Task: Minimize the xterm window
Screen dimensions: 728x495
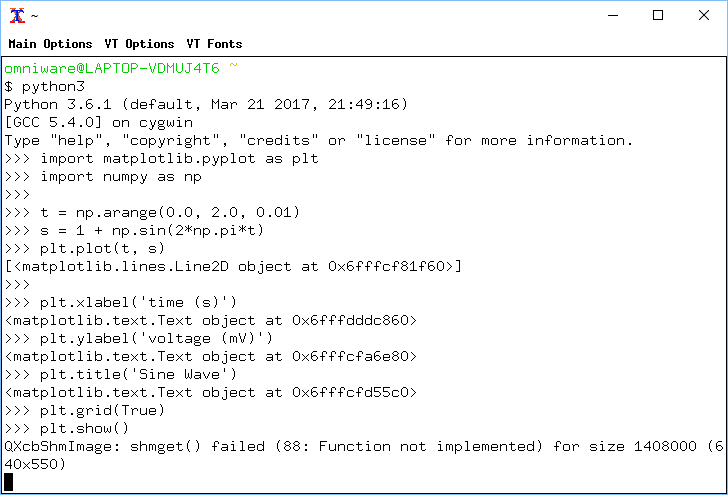Action: [x=613, y=15]
